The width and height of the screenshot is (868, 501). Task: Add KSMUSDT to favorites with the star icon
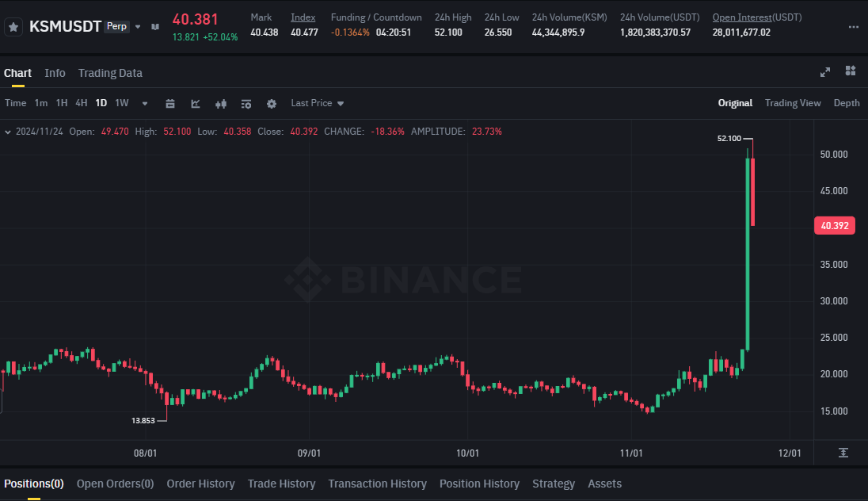[x=13, y=27]
